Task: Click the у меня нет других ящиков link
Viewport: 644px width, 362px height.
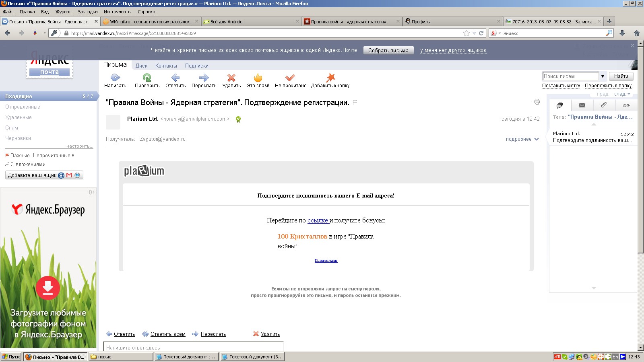Action: [x=453, y=50]
